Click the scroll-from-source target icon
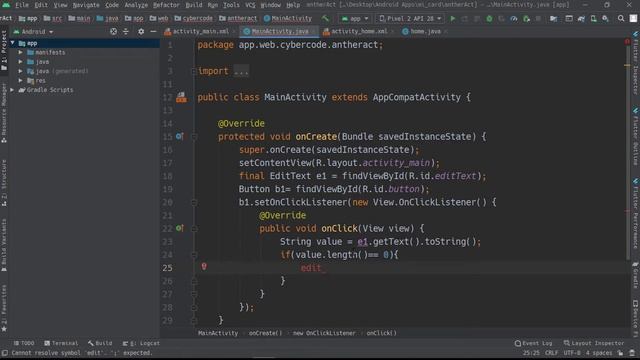 coord(113,31)
